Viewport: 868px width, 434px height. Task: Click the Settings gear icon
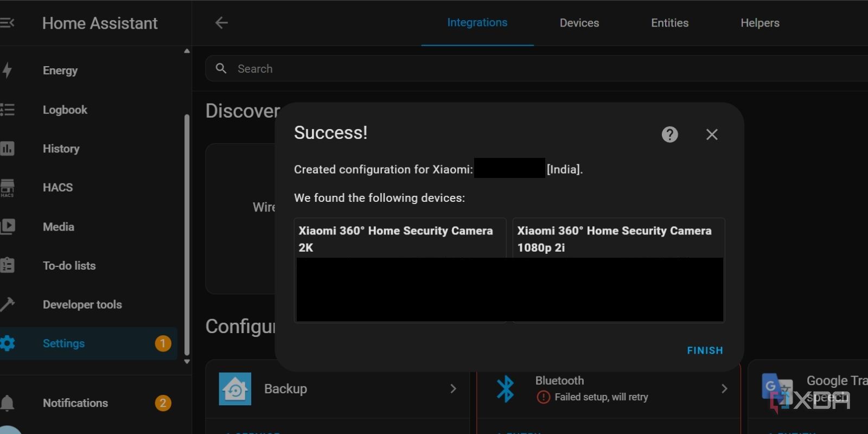[x=7, y=343]
